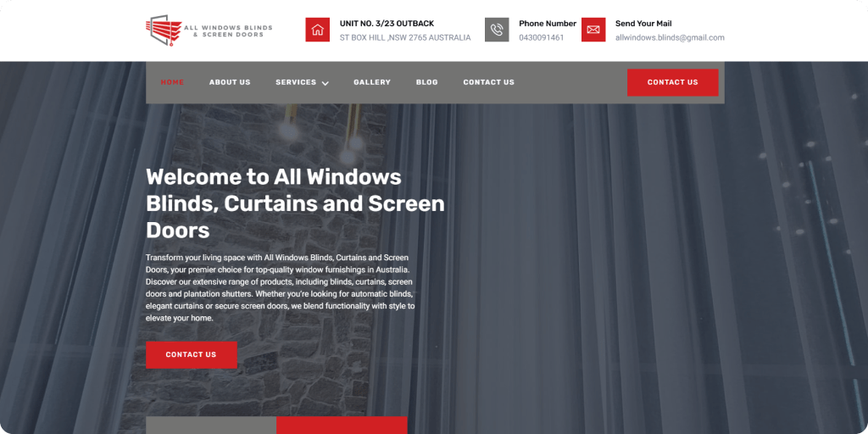Open the Gallery page
868x434 pixels.
pyautogui.click(x=372, y=82)
